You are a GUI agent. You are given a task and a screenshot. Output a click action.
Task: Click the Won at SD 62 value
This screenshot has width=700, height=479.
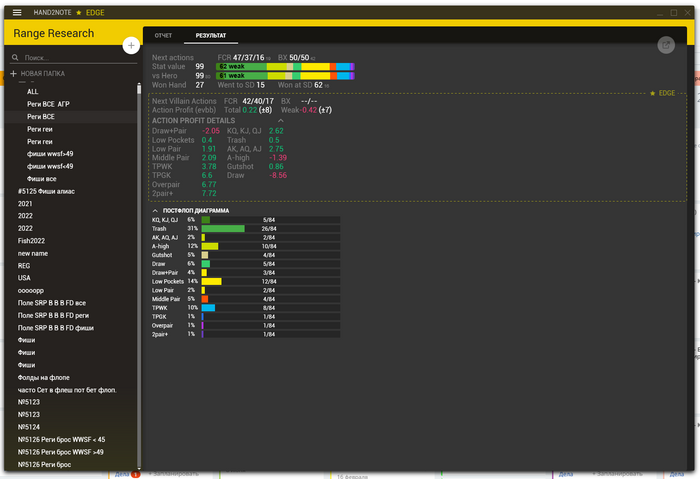(x=318, y=85)
